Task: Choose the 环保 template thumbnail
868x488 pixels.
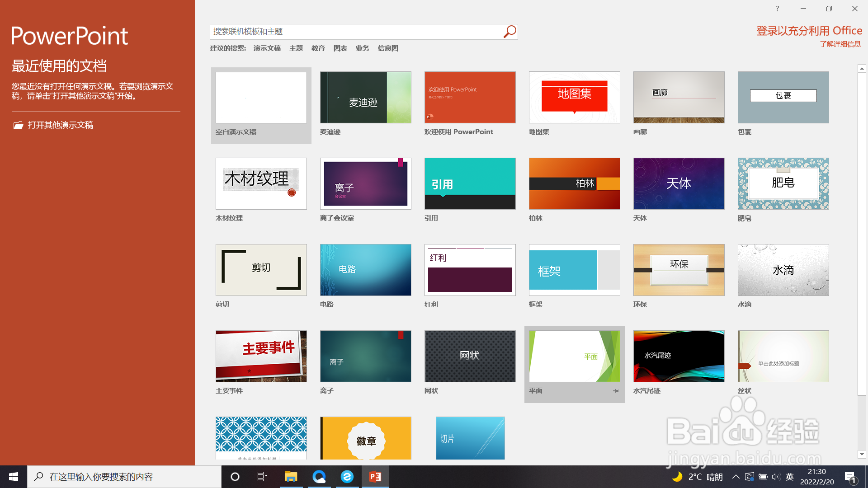Action: 679,270
